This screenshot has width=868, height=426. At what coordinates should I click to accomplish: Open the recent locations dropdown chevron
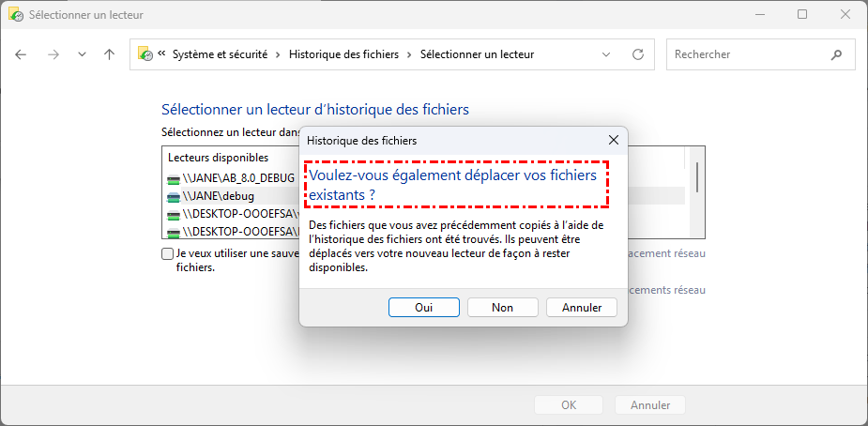pos(82,54)
